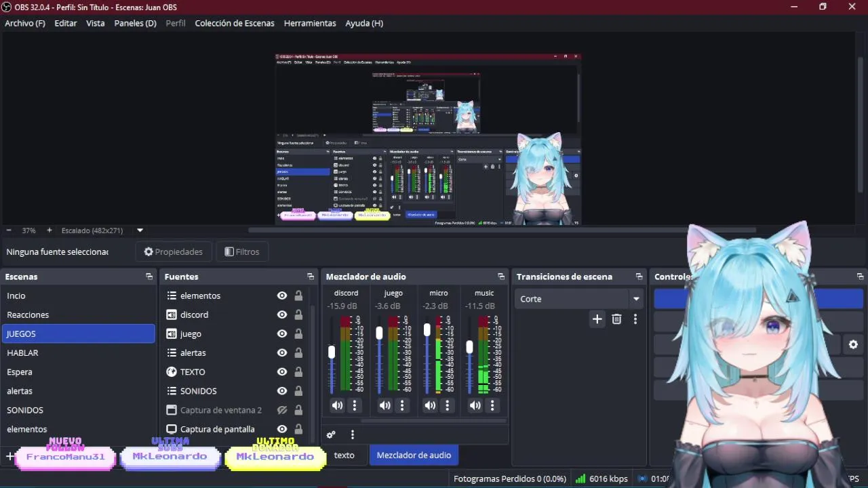The height and width of the screenshot is (488, 868).
Task: Toggle the eye icon for the juego source
Action: pos(282,333)
